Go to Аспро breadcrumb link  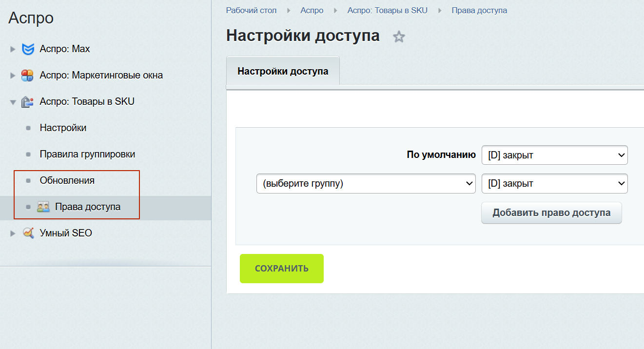tap(312, 10)
